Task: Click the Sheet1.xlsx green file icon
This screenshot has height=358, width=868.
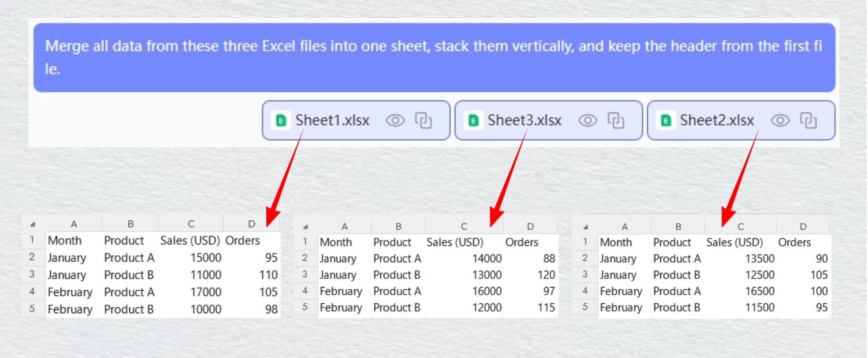Action: click(x=281, y=121)
